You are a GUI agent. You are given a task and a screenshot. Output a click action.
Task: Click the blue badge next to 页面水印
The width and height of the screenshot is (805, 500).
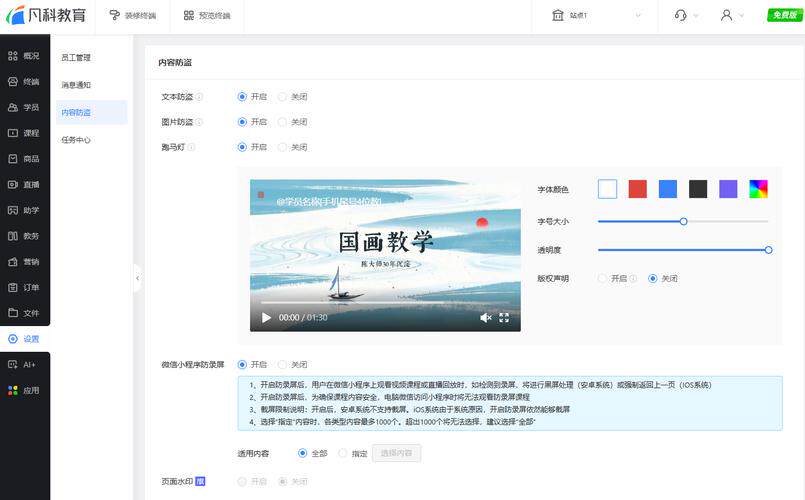(x=200, y=482)
